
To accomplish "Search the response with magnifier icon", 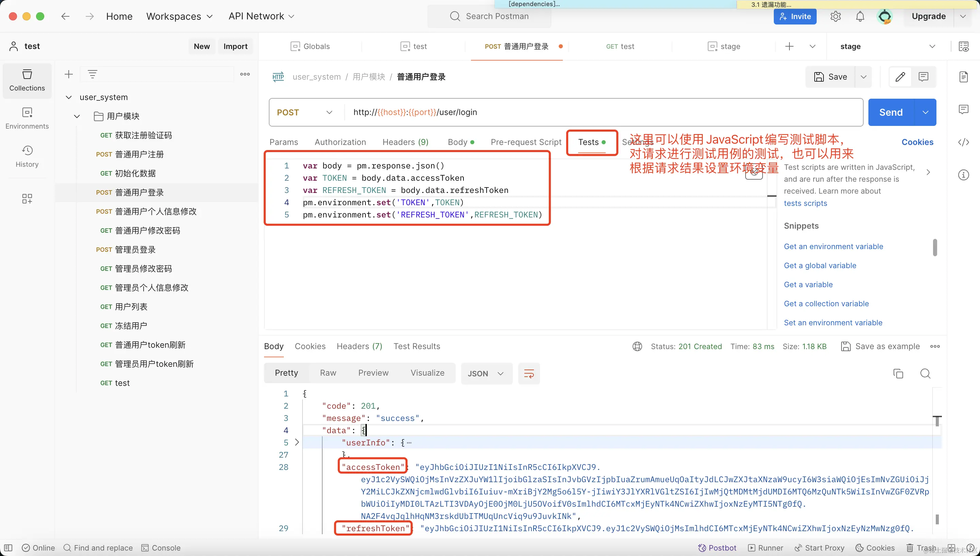I will 925,374.
